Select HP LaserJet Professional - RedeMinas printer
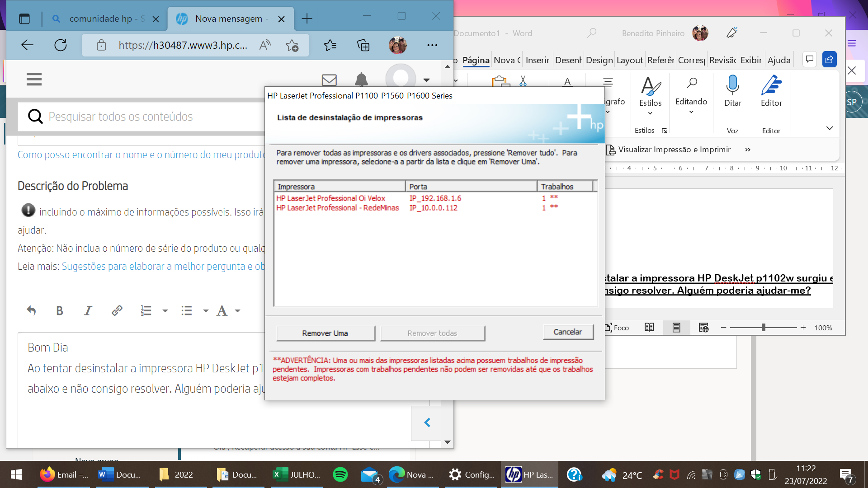This screenshot has height=488, width=868. point(338,208)
